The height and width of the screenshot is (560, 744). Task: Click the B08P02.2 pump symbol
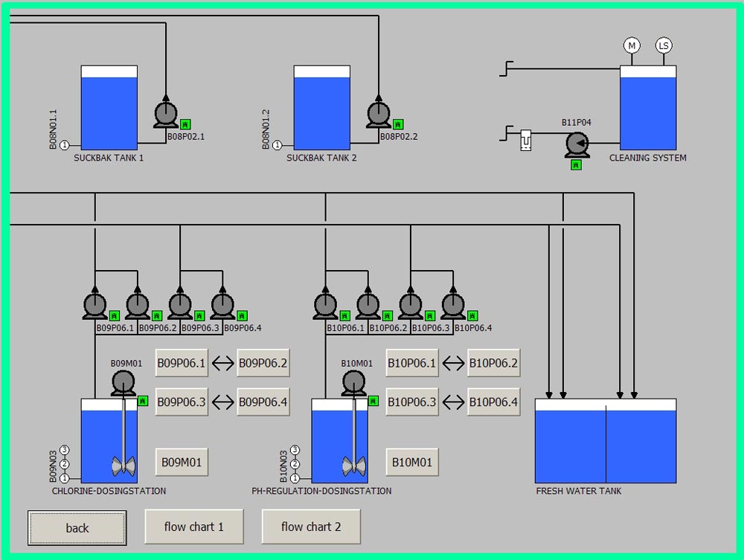(x=379, y=115)
